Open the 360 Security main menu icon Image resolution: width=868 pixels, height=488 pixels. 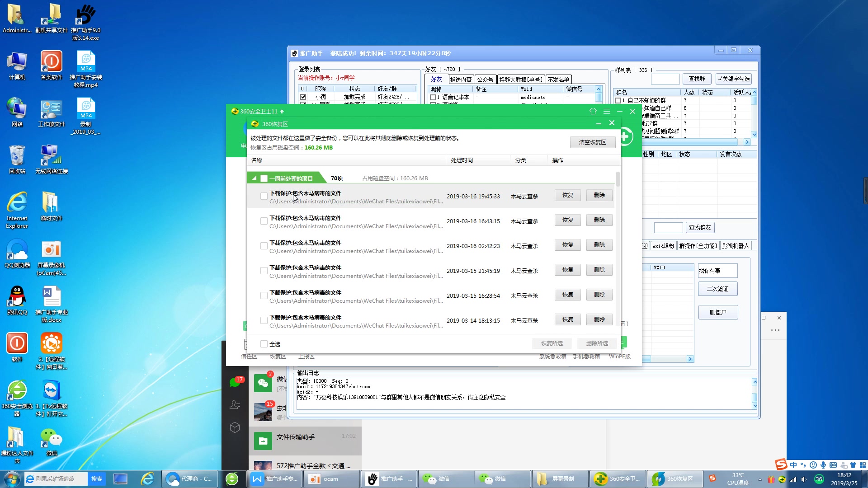(607, 111)
